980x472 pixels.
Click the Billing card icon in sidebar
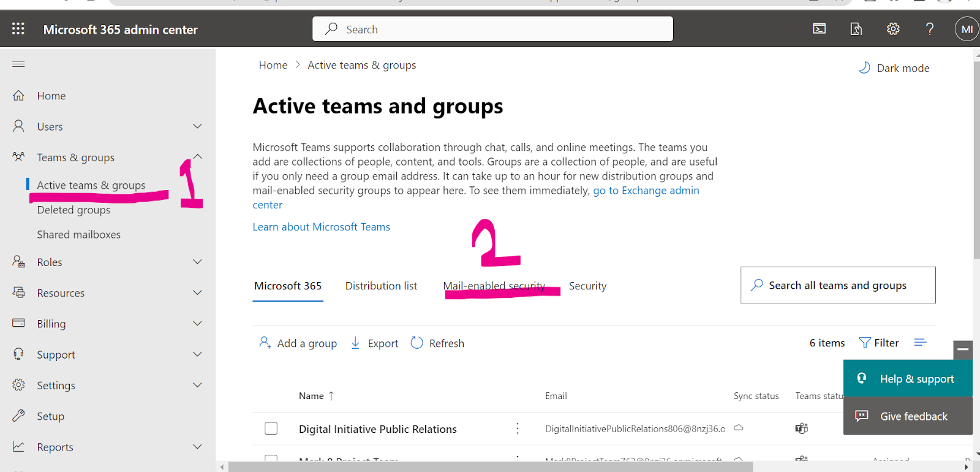[x=19, y=323]
